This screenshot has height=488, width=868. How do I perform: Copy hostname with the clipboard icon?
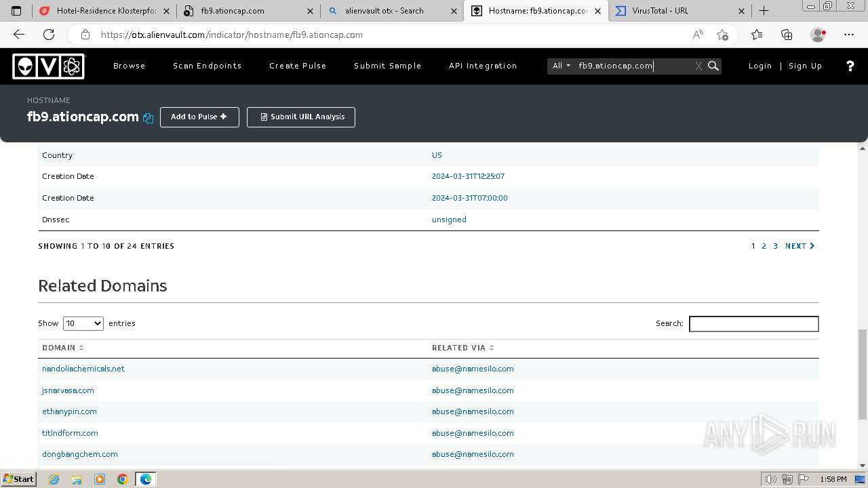[148, 117]
